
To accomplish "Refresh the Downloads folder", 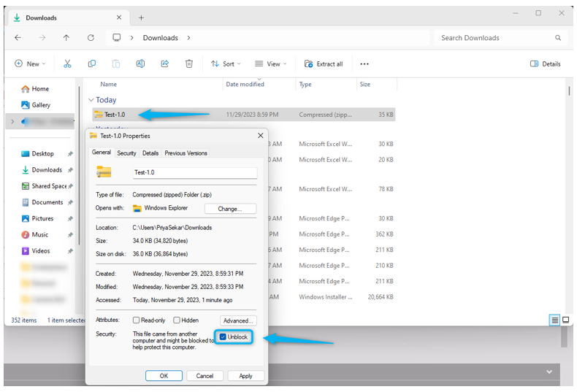I will (x=91, y=37).
